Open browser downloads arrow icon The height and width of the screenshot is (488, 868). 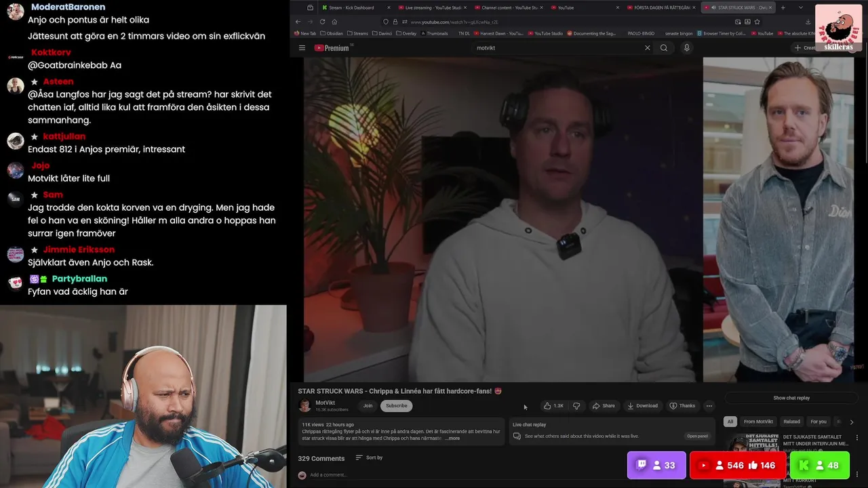808,22
